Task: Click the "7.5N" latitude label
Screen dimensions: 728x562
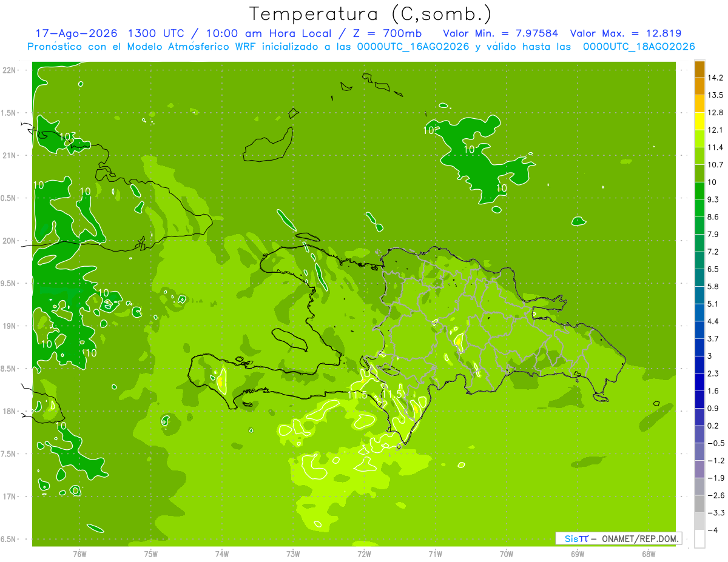Action: 9,454
